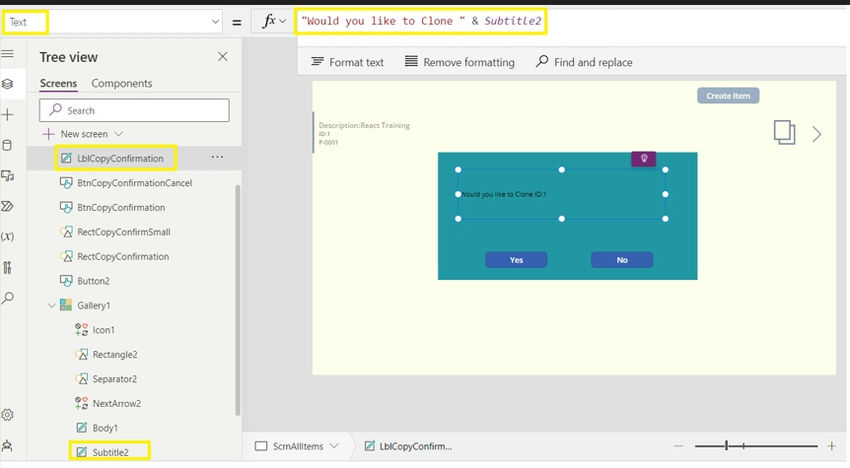This screenshot has height=468, width=850.
Task: Open the New screen dropdown chevron
Action: click(119, 133)
